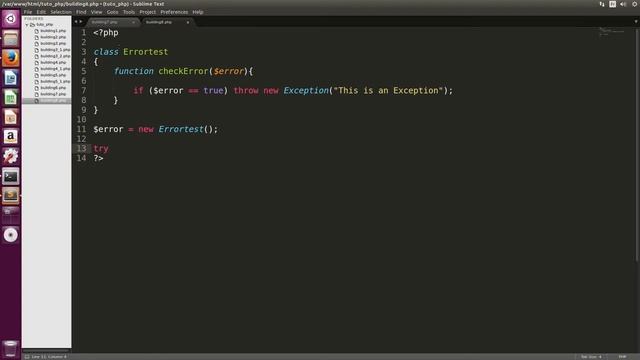Select the highlighted building8.php sidebar row
The image size is (640, 360).
click(x=47, y=100)
